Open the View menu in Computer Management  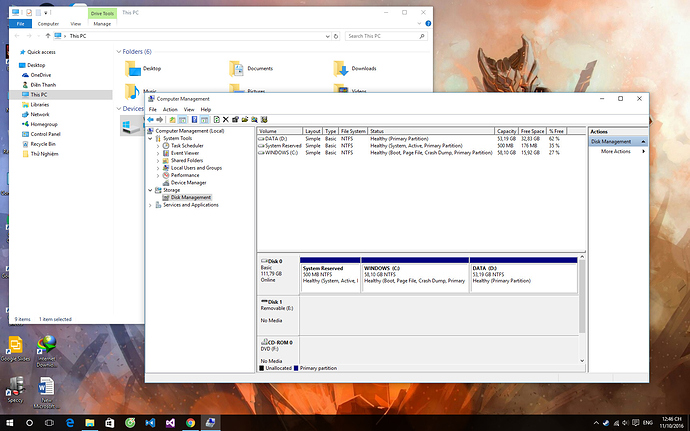pyautogui.click(x=189, y=110)
